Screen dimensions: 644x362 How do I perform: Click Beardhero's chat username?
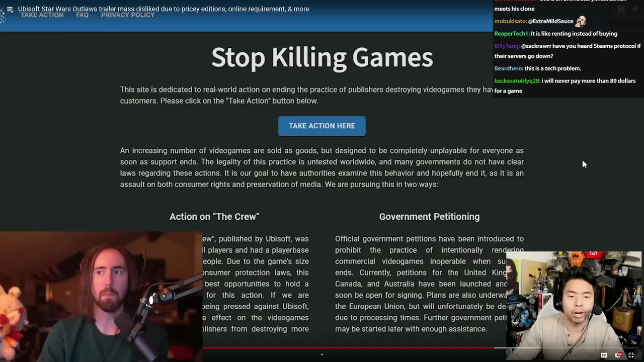click(509, 68)
